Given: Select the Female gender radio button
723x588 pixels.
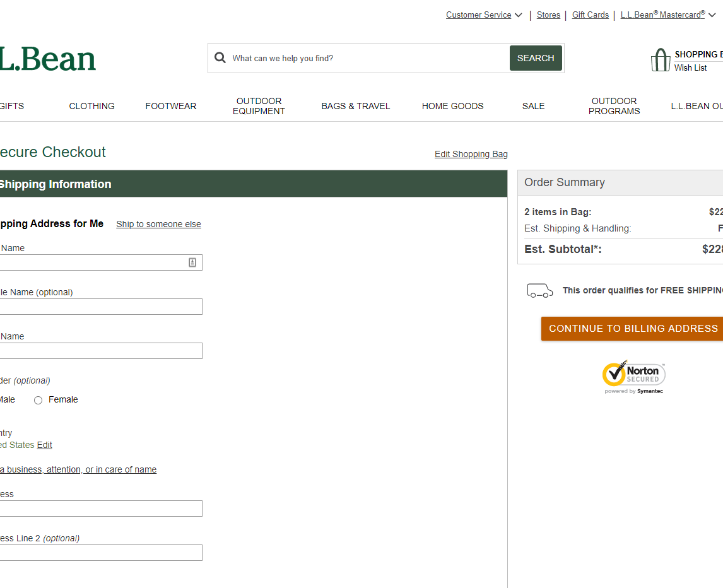Looking at the screenshot, I should (38, 400).
